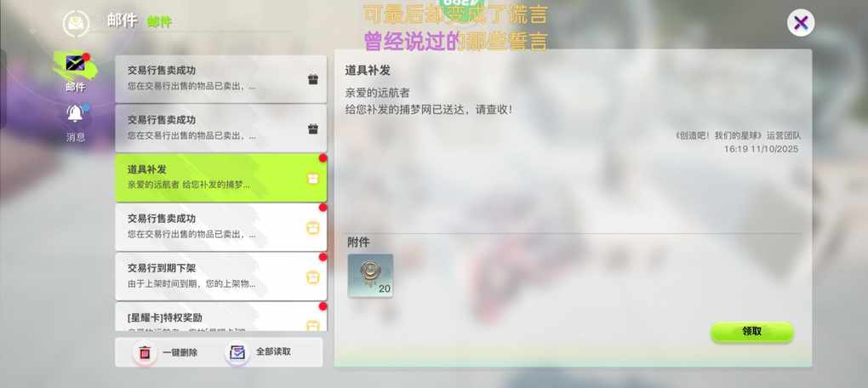
Task: Click the green 邮件 subtitle label at top
Action: coord(159,22)
